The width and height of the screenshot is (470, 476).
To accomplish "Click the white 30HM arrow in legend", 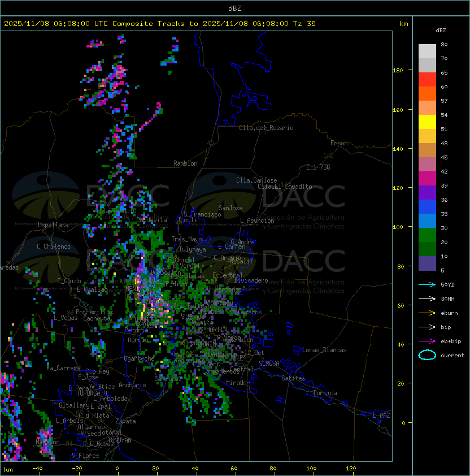I will coord(427,298).
